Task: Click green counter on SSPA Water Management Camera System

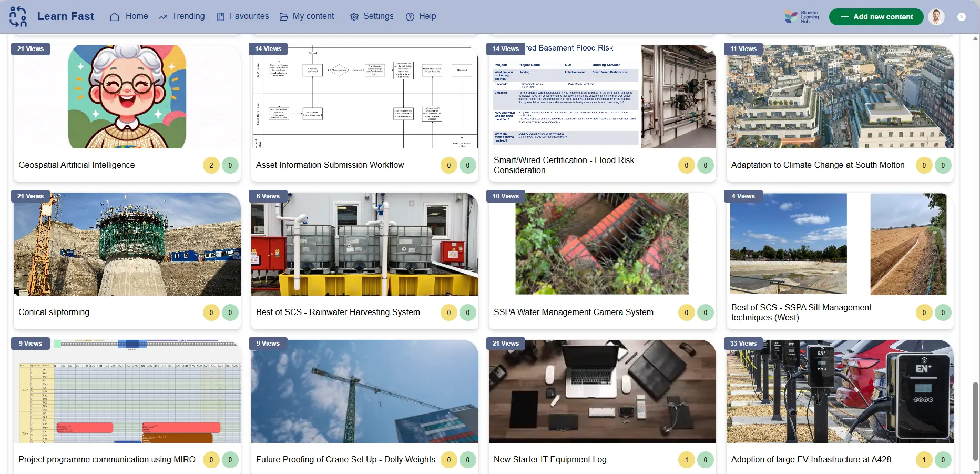Action: pyautogui.click(x=706, y=312)
